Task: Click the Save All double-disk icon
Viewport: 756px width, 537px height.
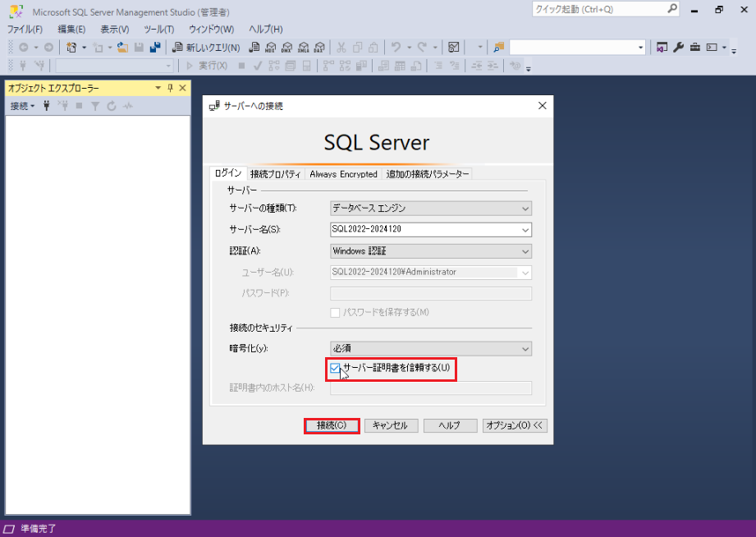Action: (155, 48)
